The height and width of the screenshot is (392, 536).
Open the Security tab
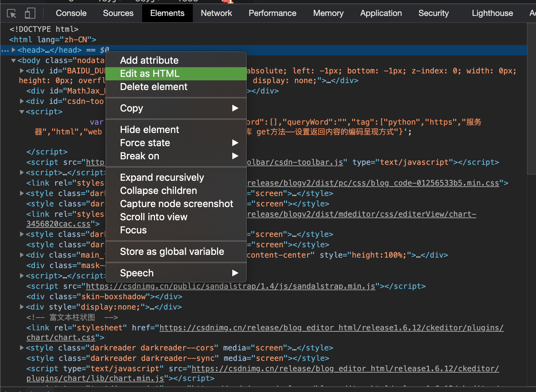click(x=433, y=13)
